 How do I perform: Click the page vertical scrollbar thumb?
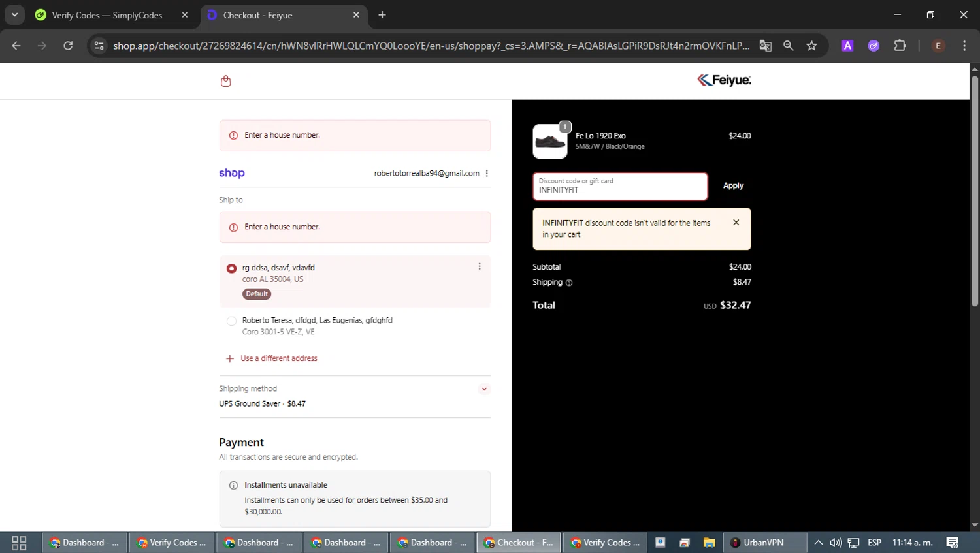tap(974, 191)
